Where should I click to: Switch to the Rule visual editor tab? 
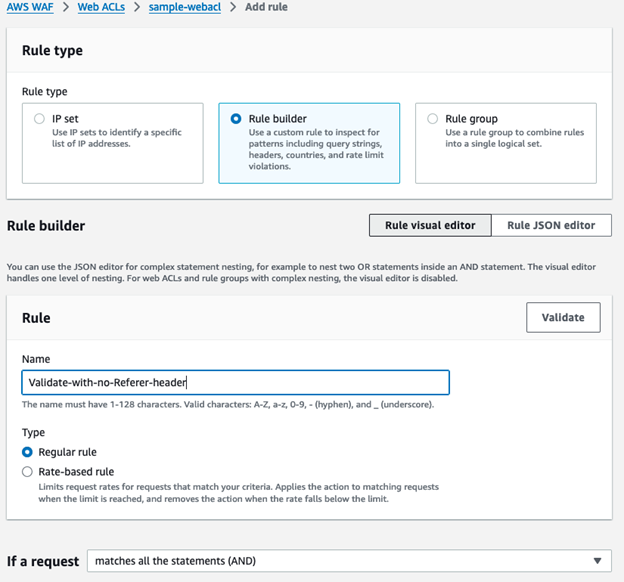click(x=430, y=225)
